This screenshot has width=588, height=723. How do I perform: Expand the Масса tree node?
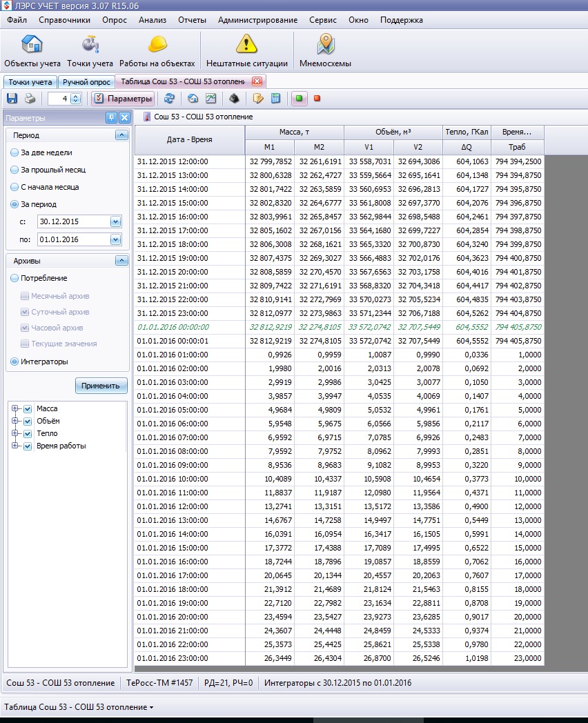click(x=14, y=408)
